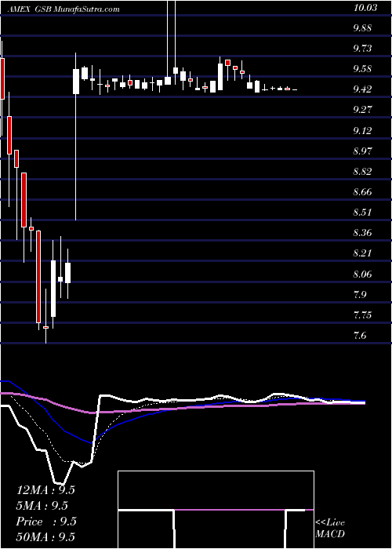This screenshot has height=549, width=392.
Task: Click the 'AMEX GSB MunafaSutra.com' chart title
Action: click(x=64, y=9)
